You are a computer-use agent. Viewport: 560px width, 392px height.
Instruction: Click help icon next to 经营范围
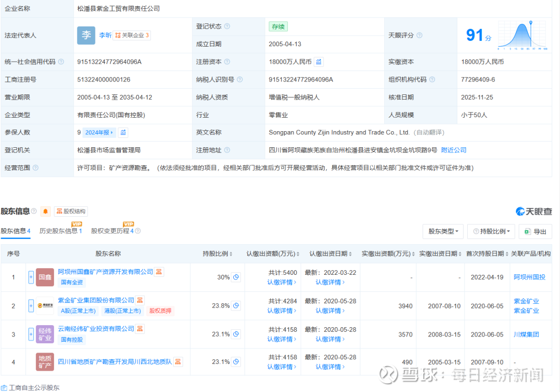coord(36,167)
